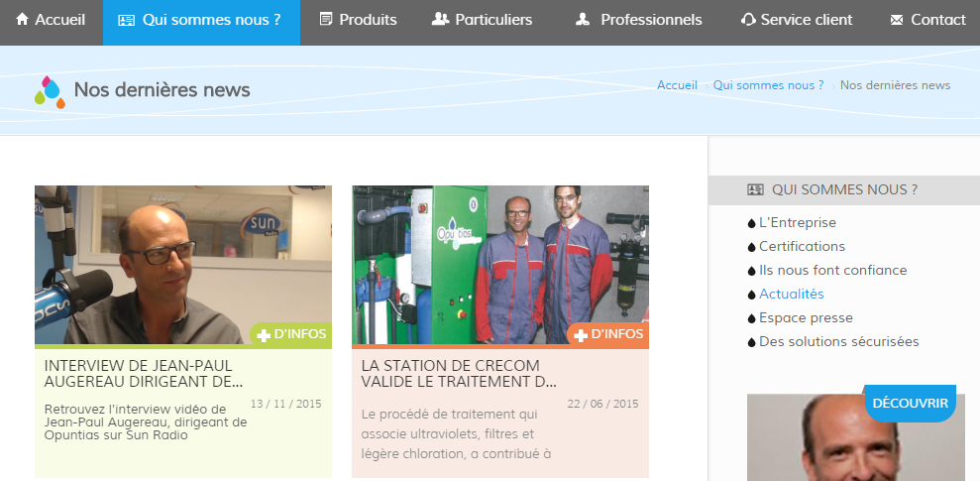The width and height of the screenshot is (980, 481).
Task: Open the Crecom station technicians photo
Action: click(x=500, y=265)
